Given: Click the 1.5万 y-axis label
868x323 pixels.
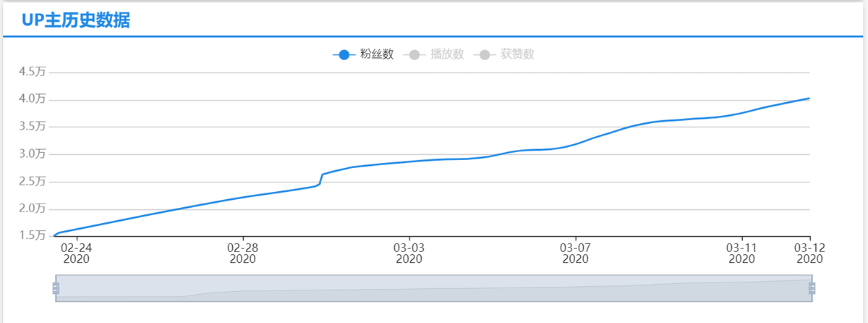Looking at the screenshot, I should [x=33, y=235].
